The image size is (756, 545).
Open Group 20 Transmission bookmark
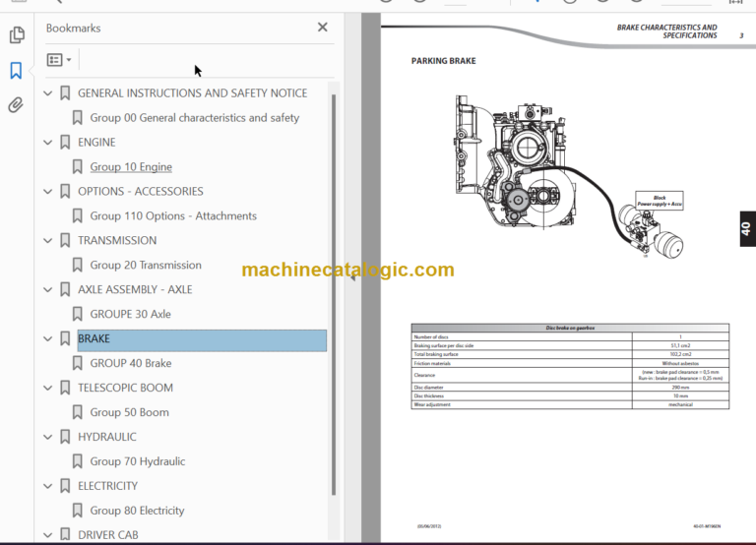(x=146, y=265)
